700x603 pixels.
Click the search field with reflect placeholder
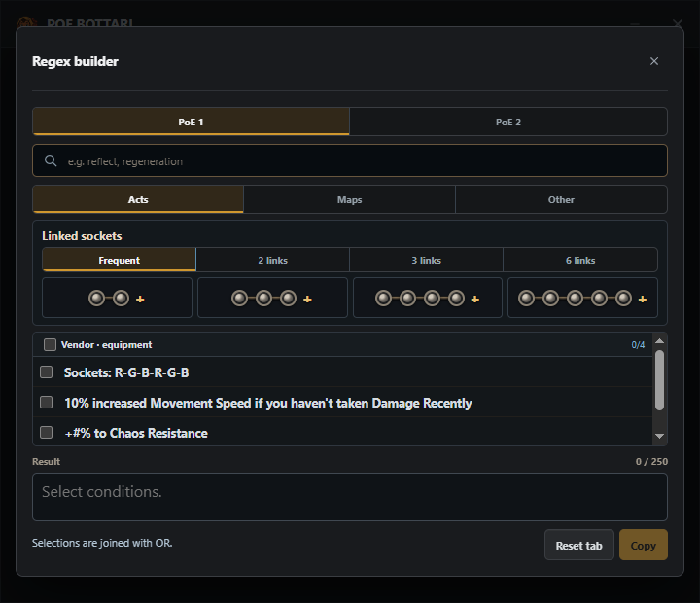click(x=350, y=160)
